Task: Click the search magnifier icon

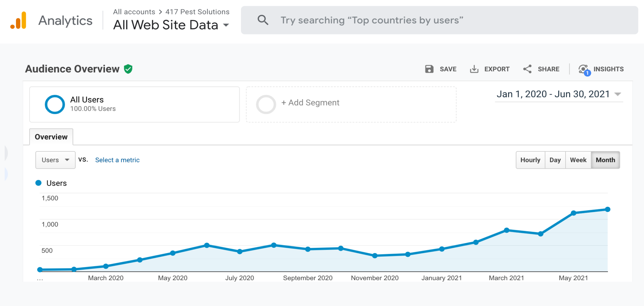Action: click(x=263, y=20)
